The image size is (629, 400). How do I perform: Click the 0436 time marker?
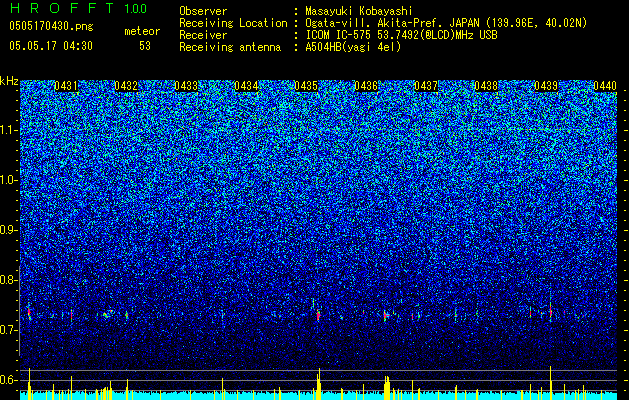click(366, 86)
